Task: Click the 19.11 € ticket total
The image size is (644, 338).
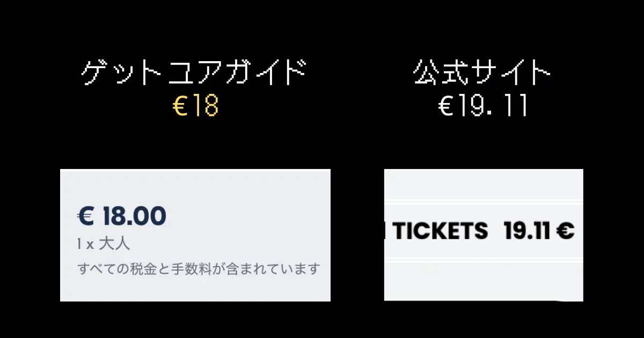Action: coord(539,231)
